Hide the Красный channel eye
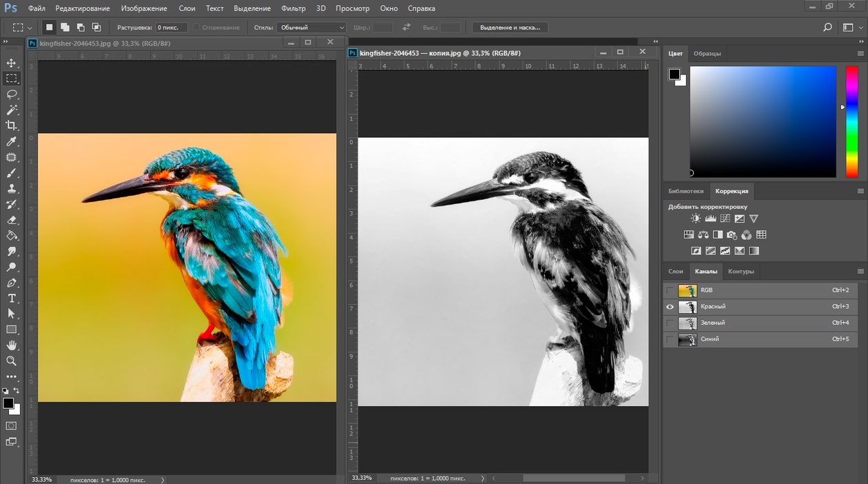 click(x=670, y=307)
